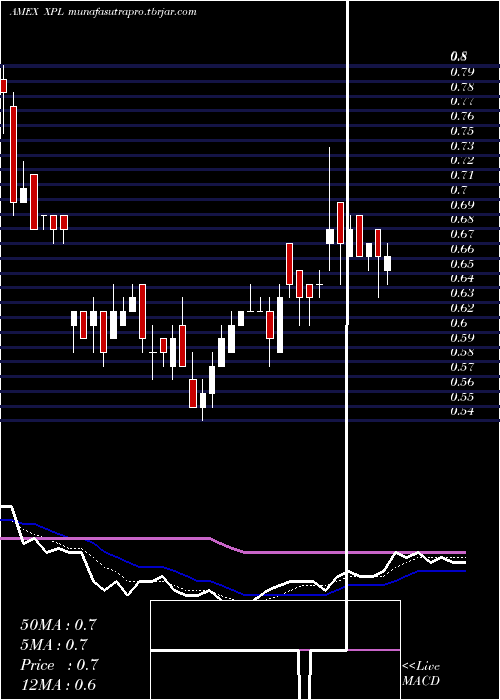Image resolution: width=500 pixels, height=700 pixels.
Task: Click the 5MA : 0.7 readout
Action: 54,645
